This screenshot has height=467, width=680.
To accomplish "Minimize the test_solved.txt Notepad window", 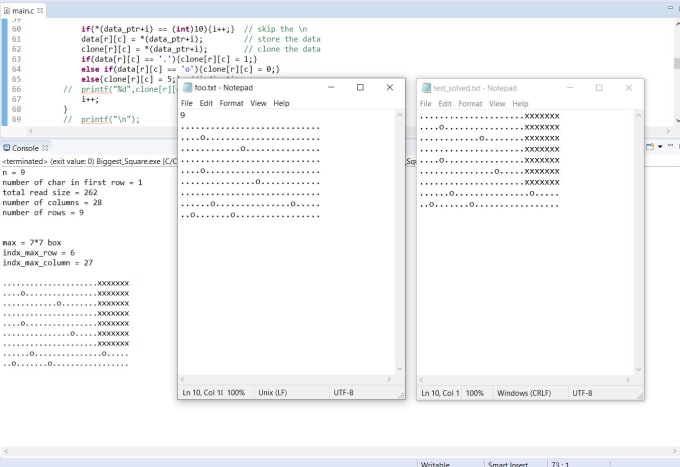I will click(x=570, y=88).
